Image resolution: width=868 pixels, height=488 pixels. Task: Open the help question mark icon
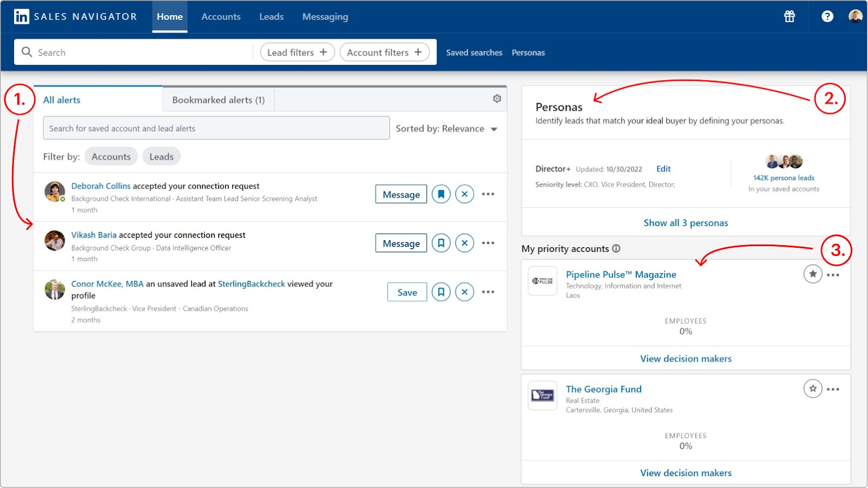[827, 17]
